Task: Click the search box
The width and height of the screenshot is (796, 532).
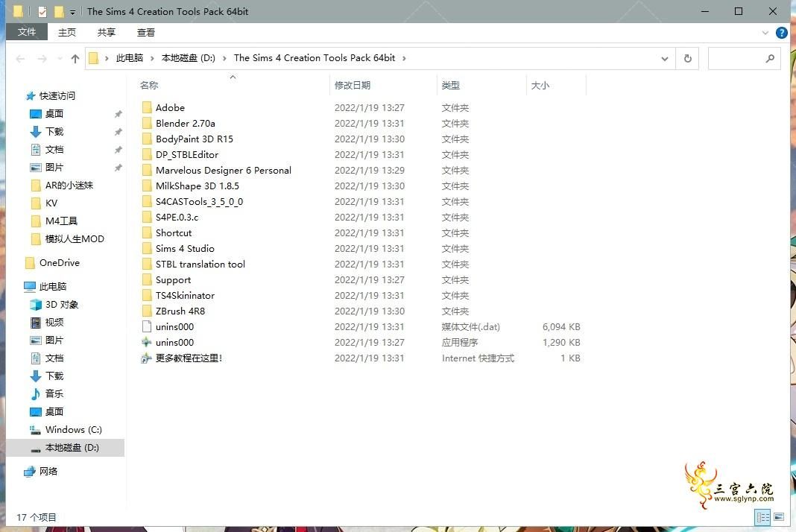Action: point(744,59)
